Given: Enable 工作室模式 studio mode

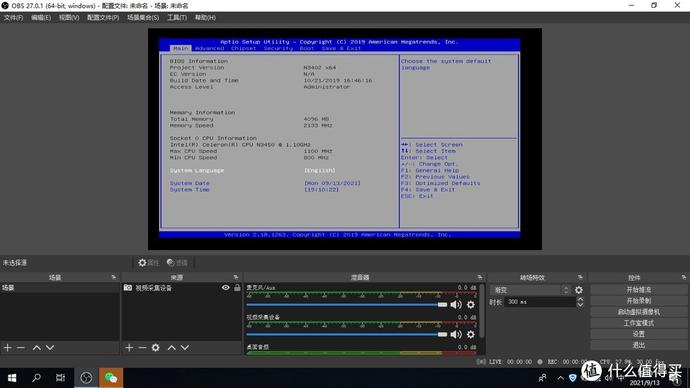Looking at the screenshot, I should click(x=639, y=323).
